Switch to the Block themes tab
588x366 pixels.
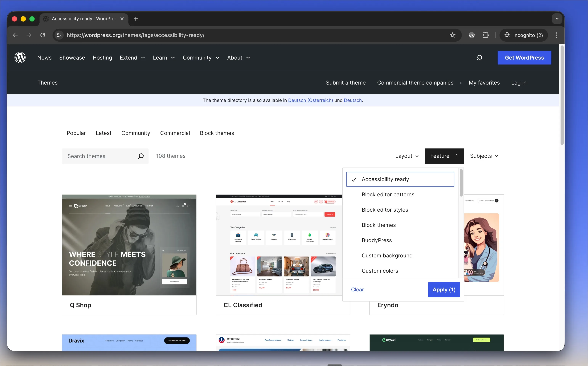216,133
